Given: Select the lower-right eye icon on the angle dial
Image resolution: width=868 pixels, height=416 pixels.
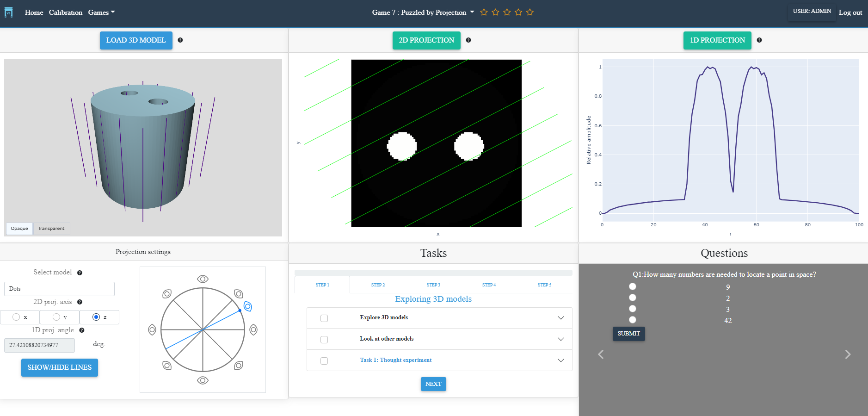Looking at the screenshot, I should (x=239, y=366).
